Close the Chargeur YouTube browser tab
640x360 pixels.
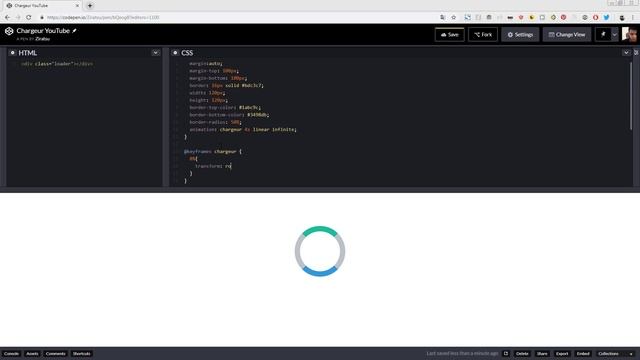[77, 6]
